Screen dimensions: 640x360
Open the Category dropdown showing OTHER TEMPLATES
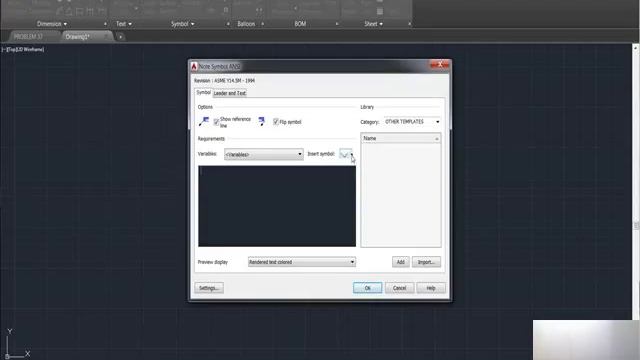(x=412, y=122)
